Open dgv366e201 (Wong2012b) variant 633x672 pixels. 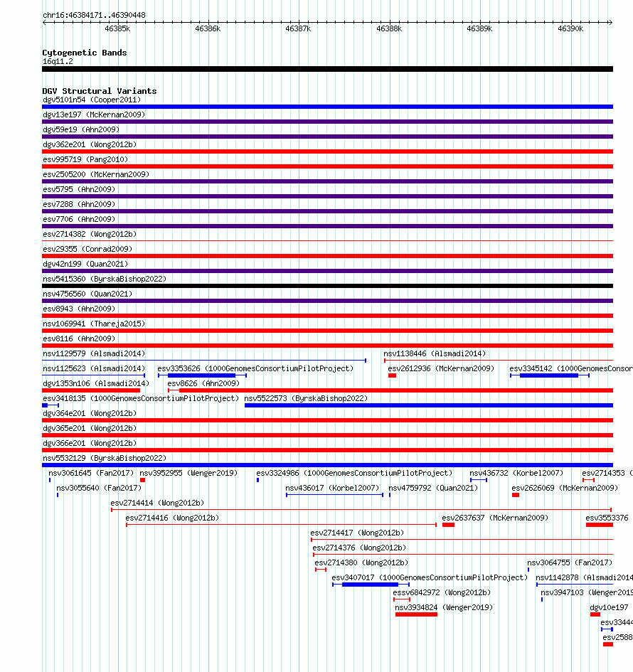click(90, 444)
